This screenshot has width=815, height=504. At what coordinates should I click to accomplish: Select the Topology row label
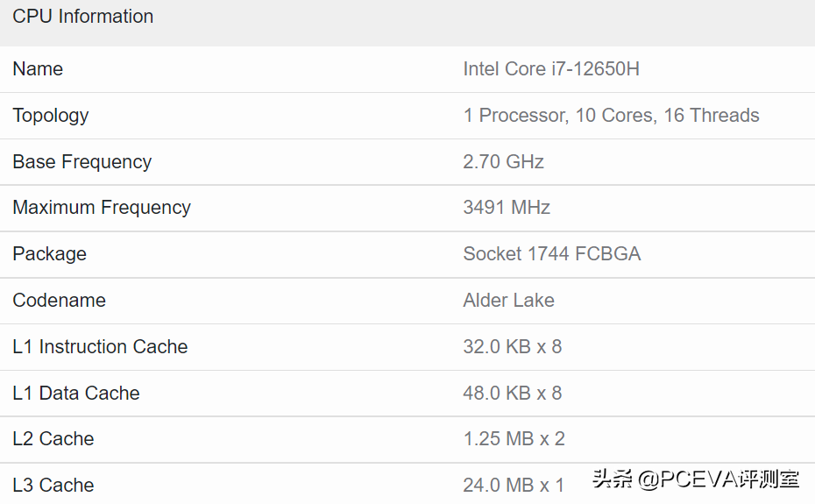pyautogui.click(x=51, y=116)
